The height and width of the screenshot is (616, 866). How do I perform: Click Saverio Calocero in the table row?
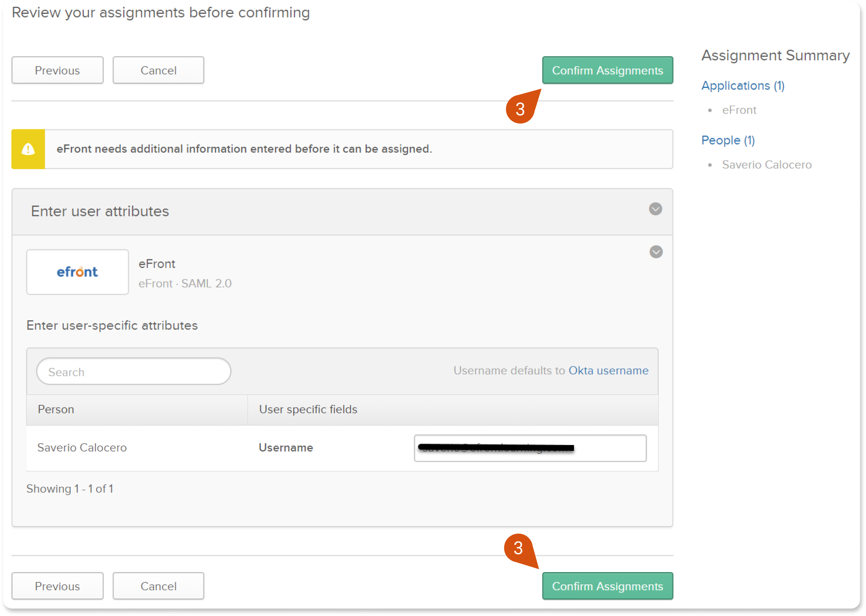82,448
